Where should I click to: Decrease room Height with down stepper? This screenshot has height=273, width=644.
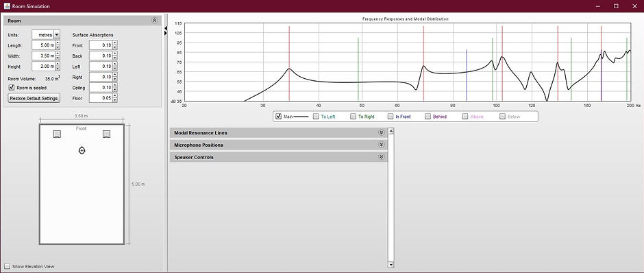point(57,69)
